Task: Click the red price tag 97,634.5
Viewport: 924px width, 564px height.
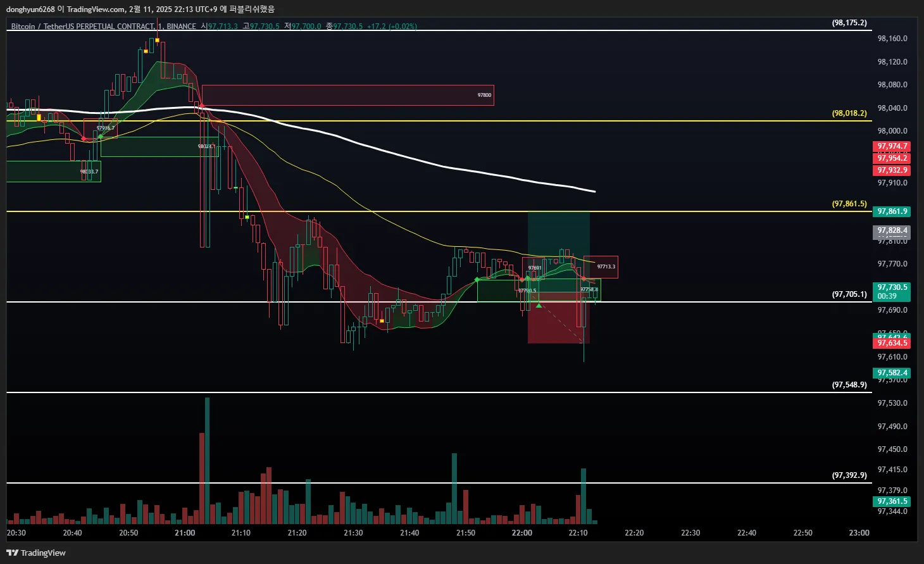Action: [x=892, y=343]
